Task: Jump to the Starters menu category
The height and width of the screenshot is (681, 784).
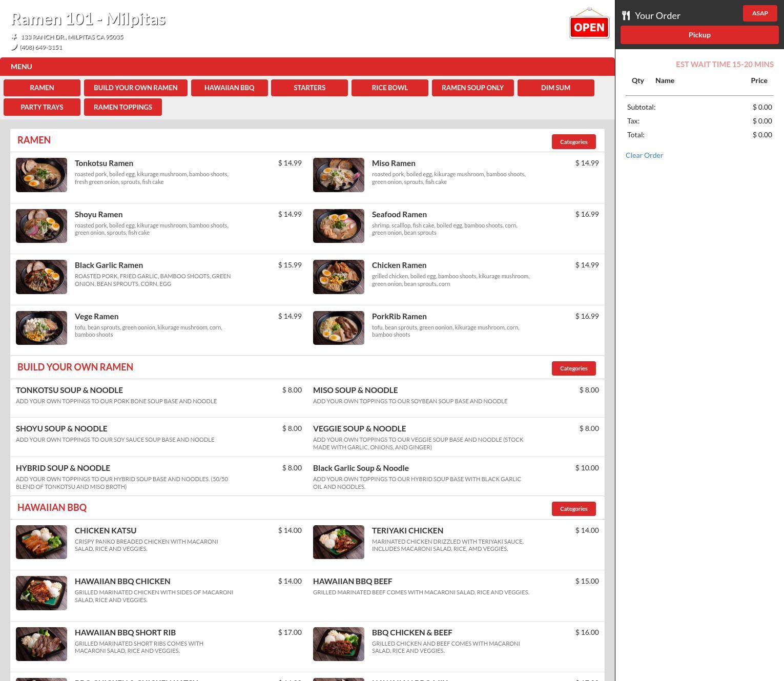Action: (x=310, y=88)
